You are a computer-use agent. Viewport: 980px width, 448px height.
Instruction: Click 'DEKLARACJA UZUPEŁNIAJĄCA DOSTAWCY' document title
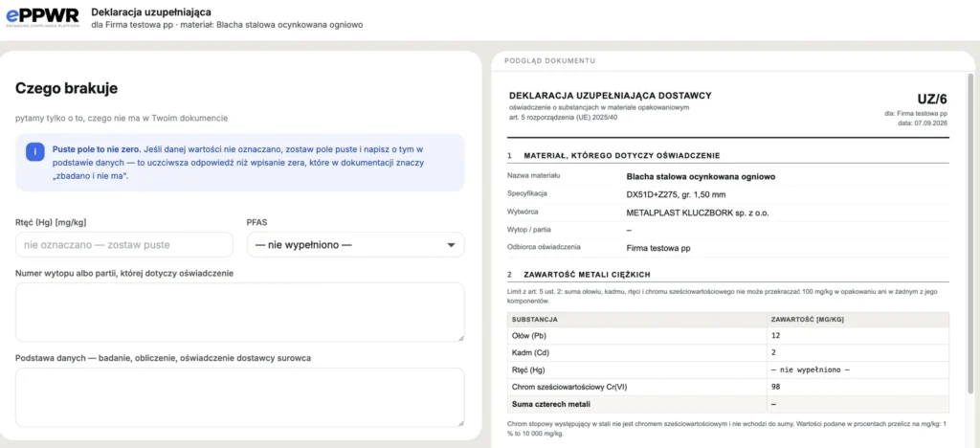(x=610, y=96)
